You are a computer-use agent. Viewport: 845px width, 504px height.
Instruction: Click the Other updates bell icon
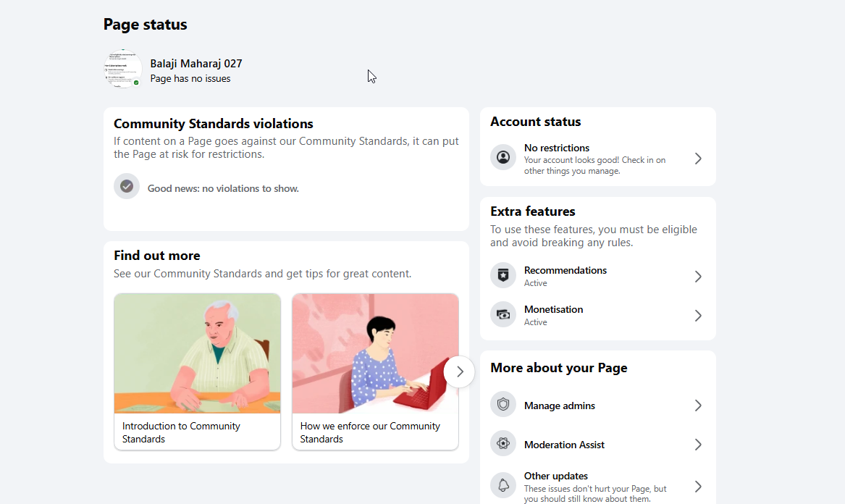(x=503, y=485)
